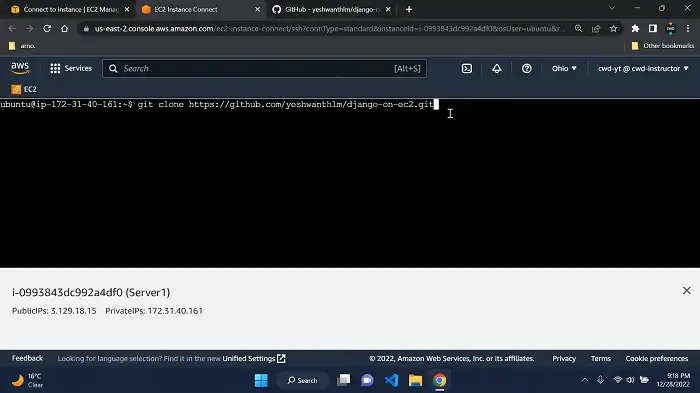Open the Feedback link
Image resolution: width=700 pixels, height=393 pixels.
point(27,358)
